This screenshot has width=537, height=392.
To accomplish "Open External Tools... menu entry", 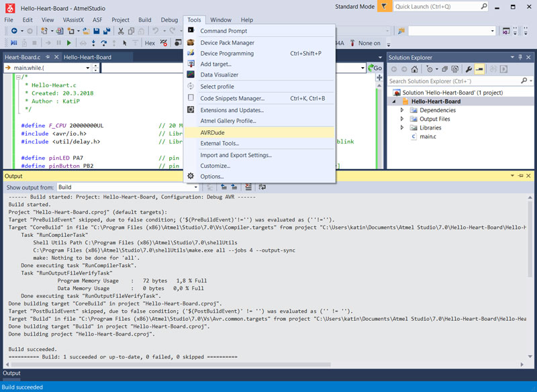I will click(x=260, y=143).
